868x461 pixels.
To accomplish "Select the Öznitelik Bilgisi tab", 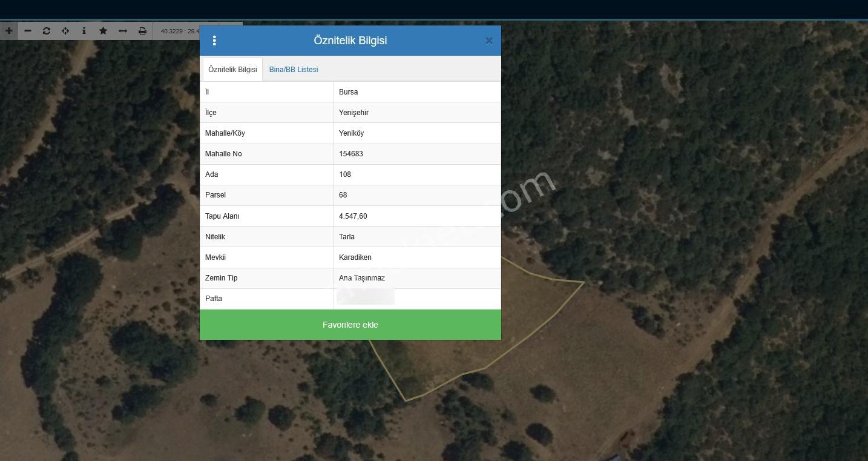I will [x=232, y=70].
